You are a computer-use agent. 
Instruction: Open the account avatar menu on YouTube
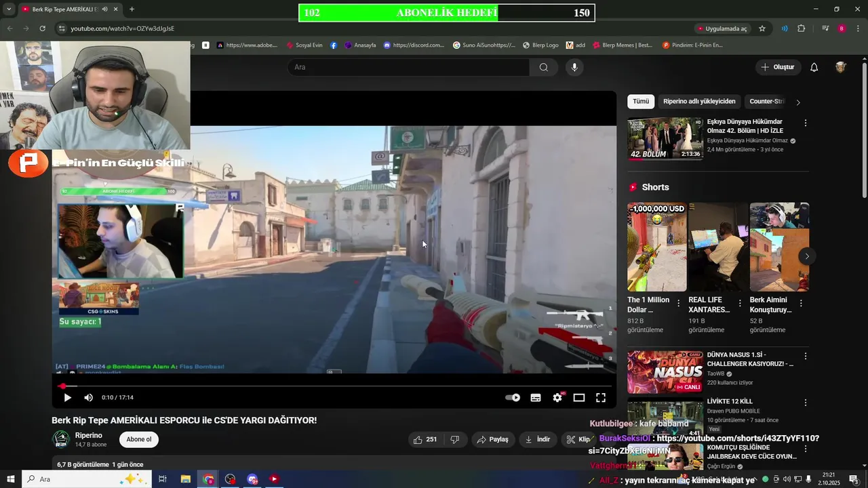(x=841, y=67)
